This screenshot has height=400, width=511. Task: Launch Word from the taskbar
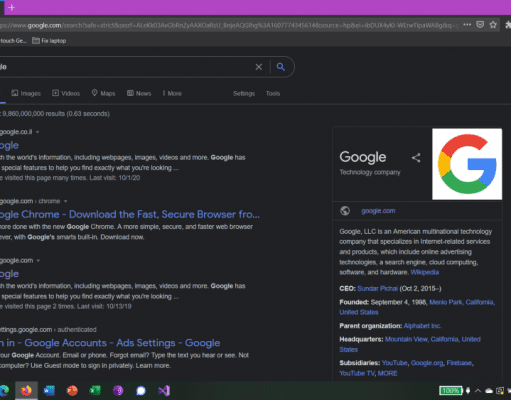(x=49, y=390)
